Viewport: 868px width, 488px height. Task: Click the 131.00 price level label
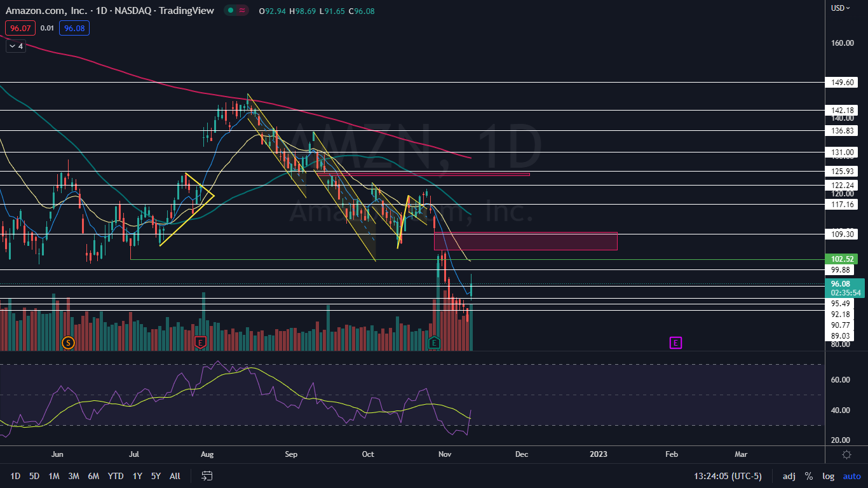pos(841,152)
